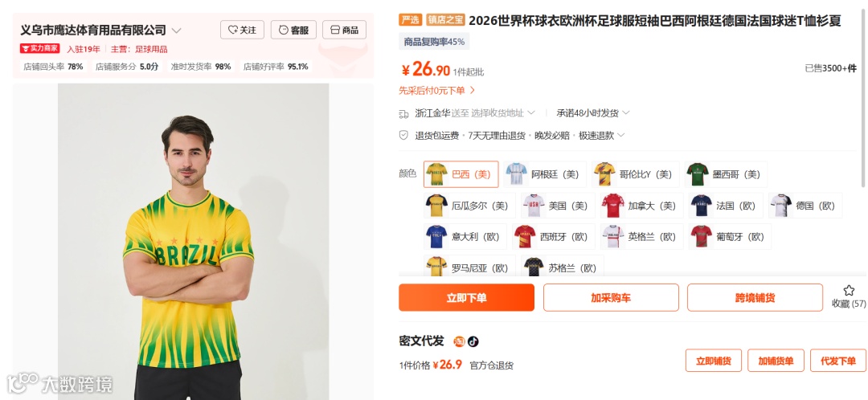Select the 阿根廷（美）color option
Image resolution: width=868 pixels, height=400 pixels.
click(x=545, y=174)
